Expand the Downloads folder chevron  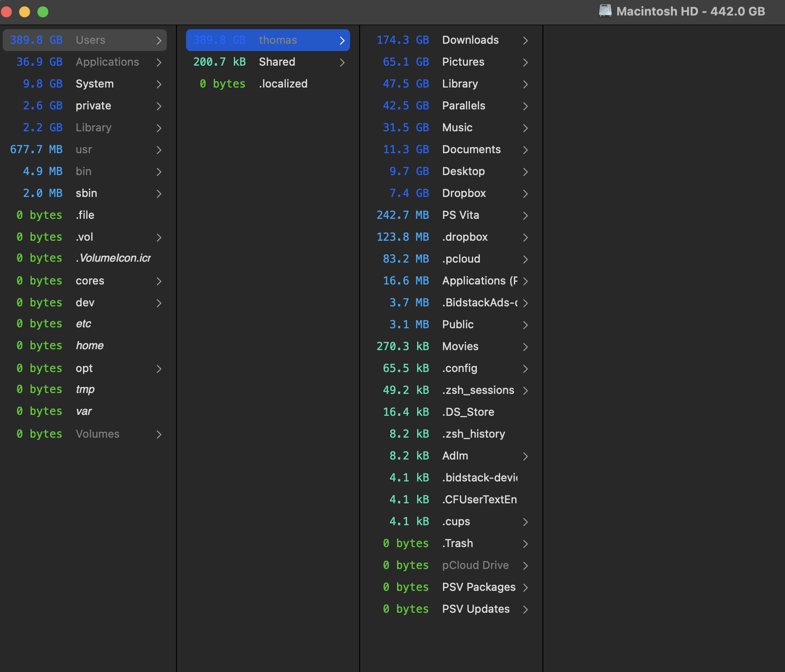[x=525, y=41]
